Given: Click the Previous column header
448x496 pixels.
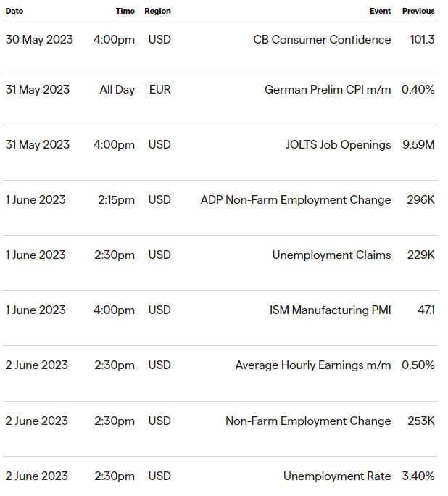Looking at the screenshot, I should click(418, 11).
